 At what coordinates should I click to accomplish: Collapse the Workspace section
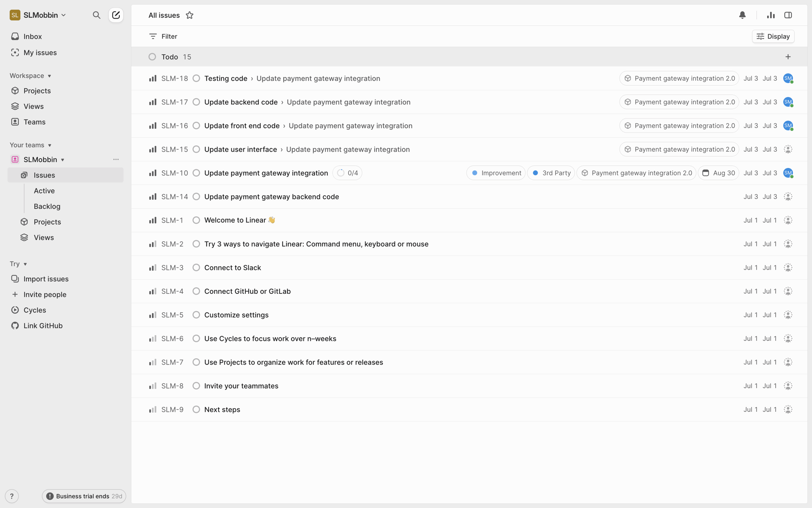(x=30, y=76)
